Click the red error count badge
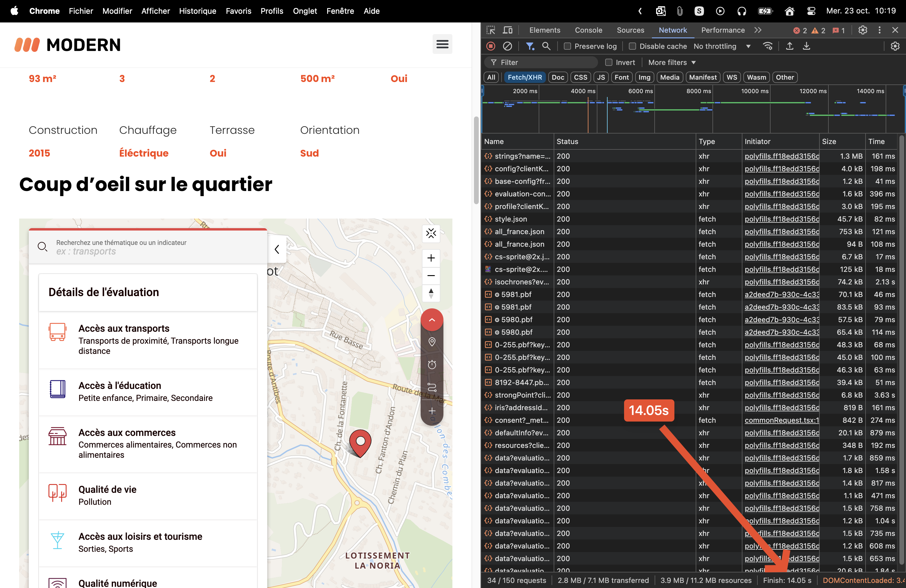This screenshot has width=906, height=588. [800, 31]
